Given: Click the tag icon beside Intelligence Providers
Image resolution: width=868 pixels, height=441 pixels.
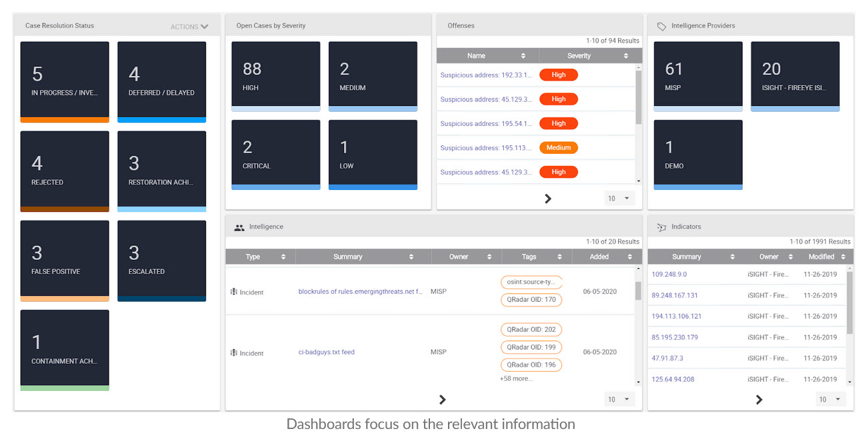Looking at the screenshot, I should (x=661, y=27).
